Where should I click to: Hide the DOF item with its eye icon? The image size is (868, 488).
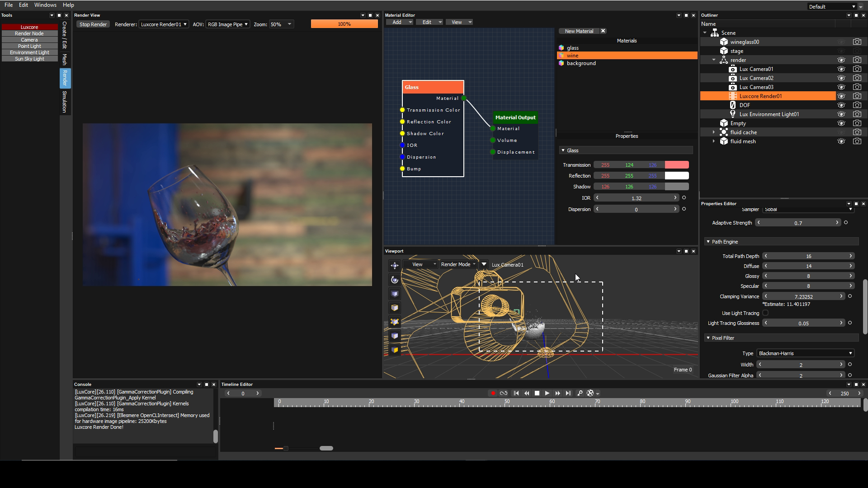(841, 105)
